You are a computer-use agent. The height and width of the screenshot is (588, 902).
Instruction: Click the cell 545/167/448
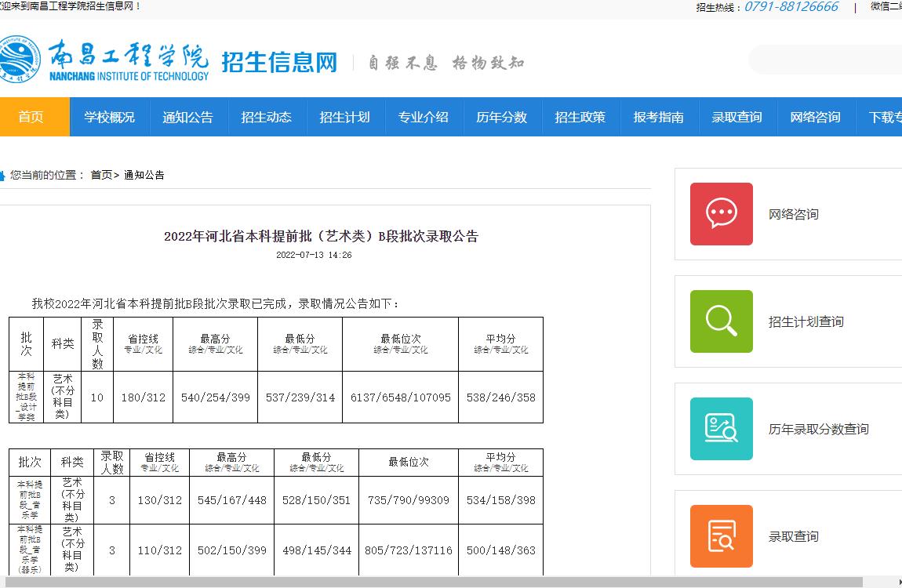[232, 501]
